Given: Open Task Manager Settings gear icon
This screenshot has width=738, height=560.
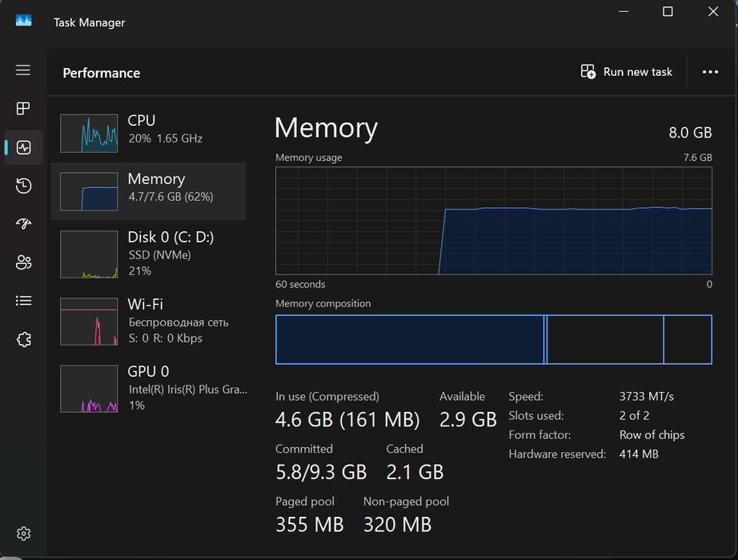Looking at the screenshot, I should tap(23, 534).
